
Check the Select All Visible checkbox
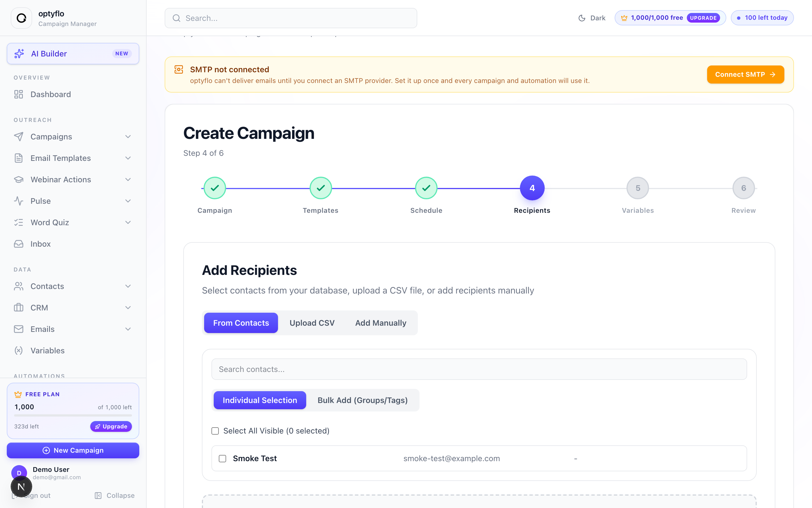tap(215, 431)
